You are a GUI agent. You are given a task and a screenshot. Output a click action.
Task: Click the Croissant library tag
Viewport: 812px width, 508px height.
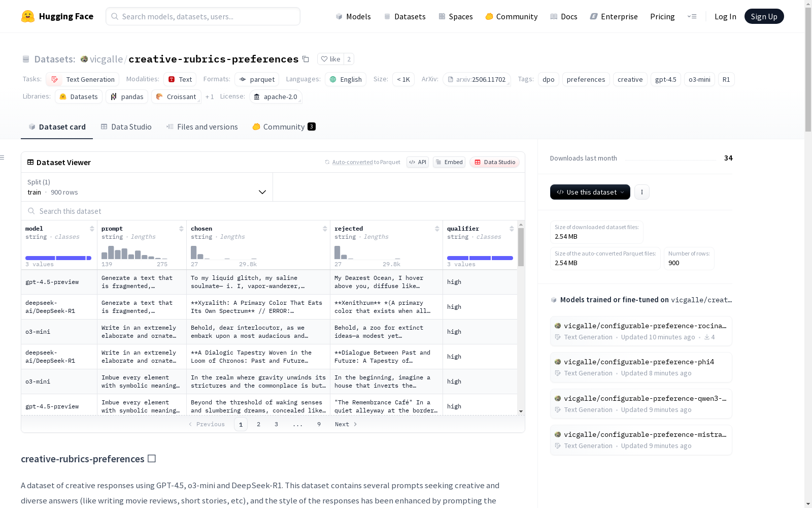click(x=176, y=97)
